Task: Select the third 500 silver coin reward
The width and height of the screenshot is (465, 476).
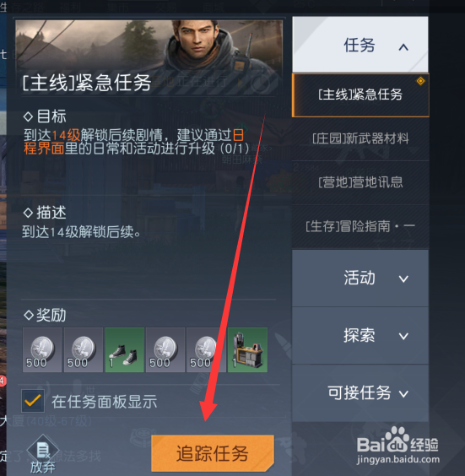Action: tap(165, 349)
